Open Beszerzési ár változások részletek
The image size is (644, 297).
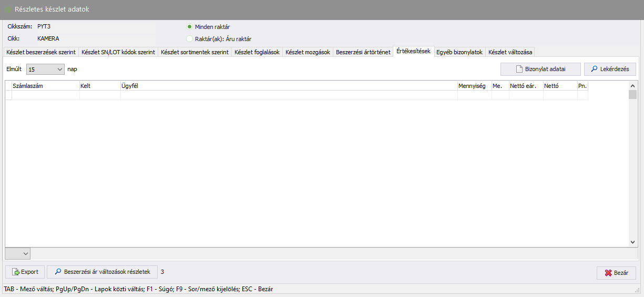(102, 272)
